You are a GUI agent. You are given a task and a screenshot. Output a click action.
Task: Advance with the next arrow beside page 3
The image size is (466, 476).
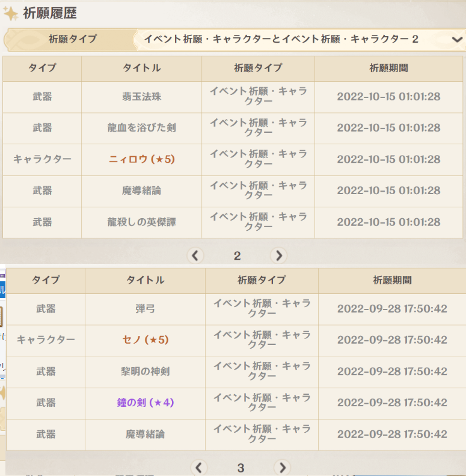coord(281,467)
